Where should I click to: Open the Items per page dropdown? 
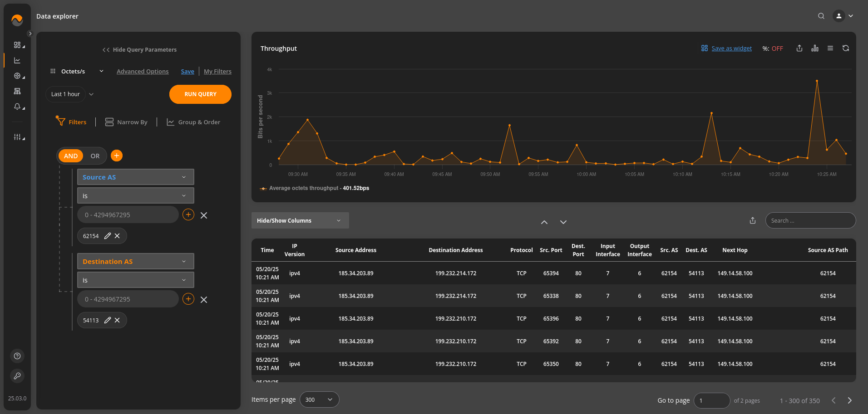(x=319, y=399)
